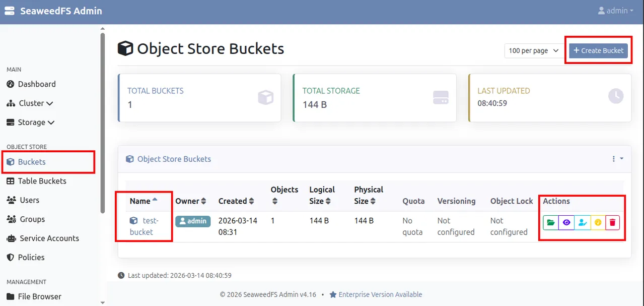Click the Create Bucket button
Viewport: 644px width, 306px height.
tap(598, 50)
